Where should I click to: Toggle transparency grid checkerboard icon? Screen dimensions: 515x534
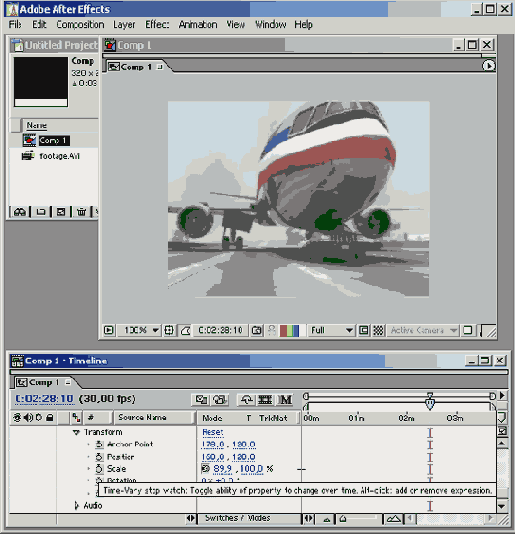coord(378,330)
